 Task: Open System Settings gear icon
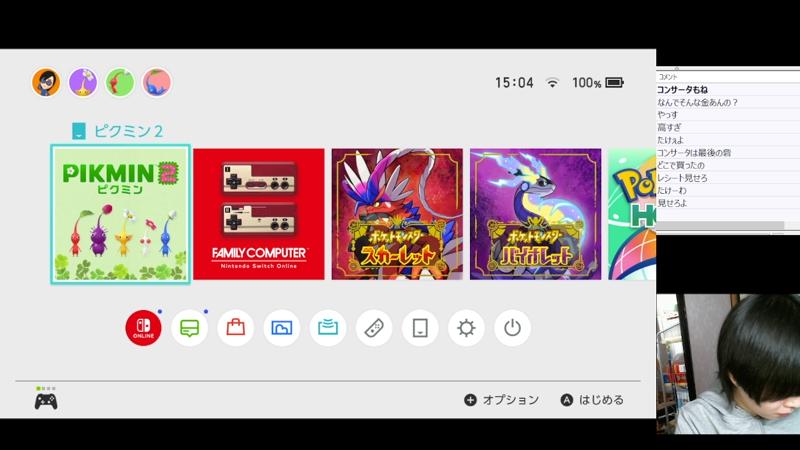(x=466, y=328)
